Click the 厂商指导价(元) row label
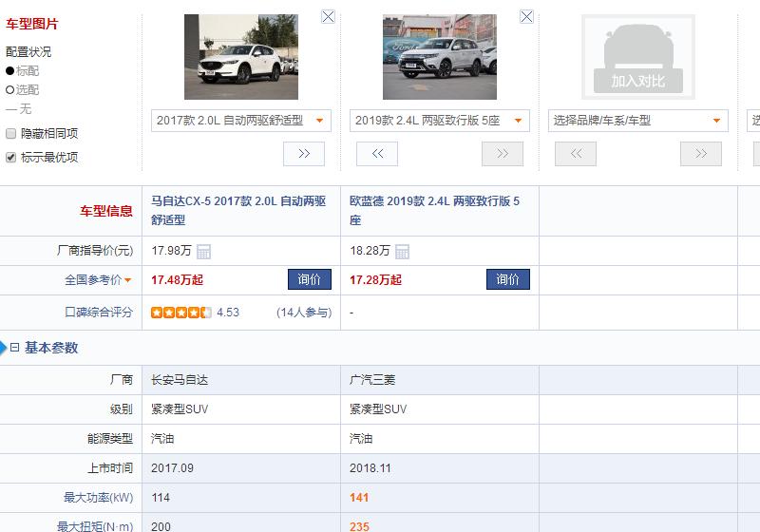Viewport: 760px width, 532px height. pyautogui.click(x=95, y=251)
